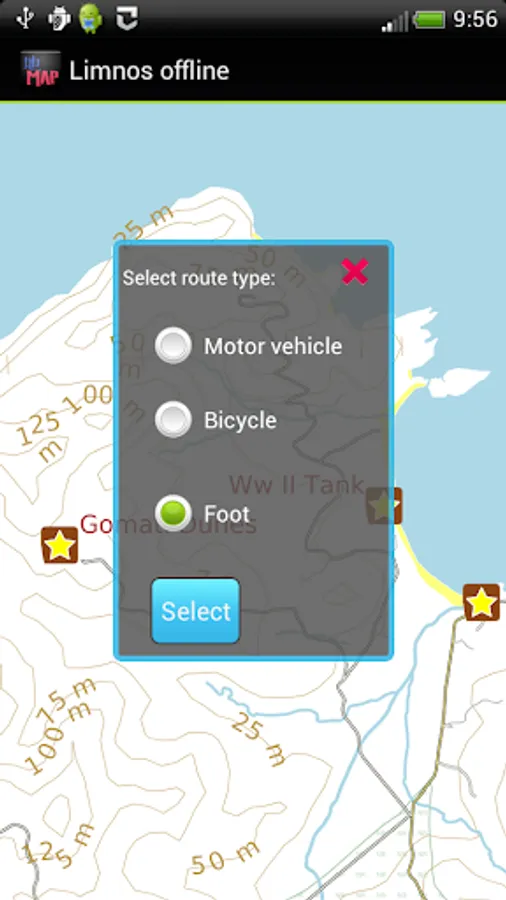Viewport: 506px width, 900px height.
Task: Tap the clock showing 9:56
Action: 475,20
